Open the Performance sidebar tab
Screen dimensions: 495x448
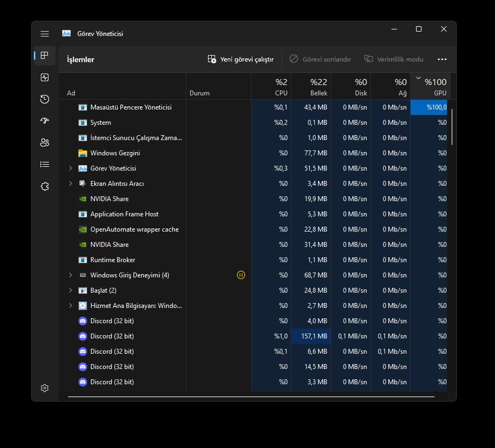[45, 77]
